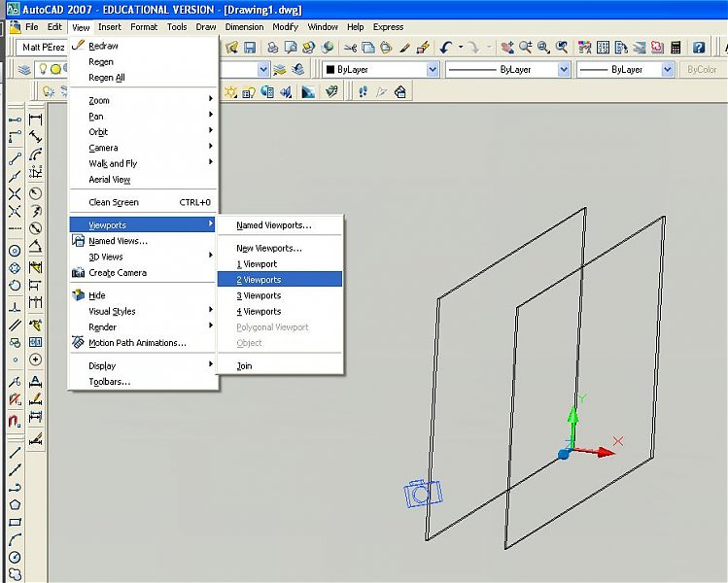Open the Lineweight ByLayer dropdown

click(x=625, y=70)
